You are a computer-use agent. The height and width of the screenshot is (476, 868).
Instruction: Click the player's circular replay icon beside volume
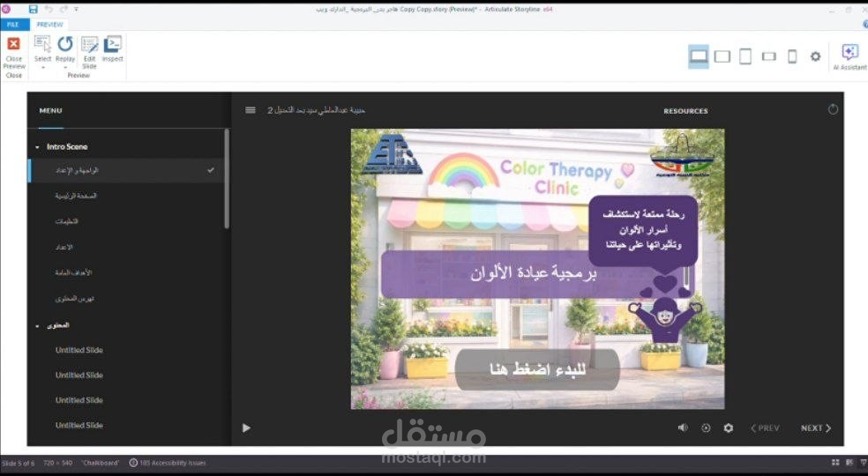coord(706,428)
